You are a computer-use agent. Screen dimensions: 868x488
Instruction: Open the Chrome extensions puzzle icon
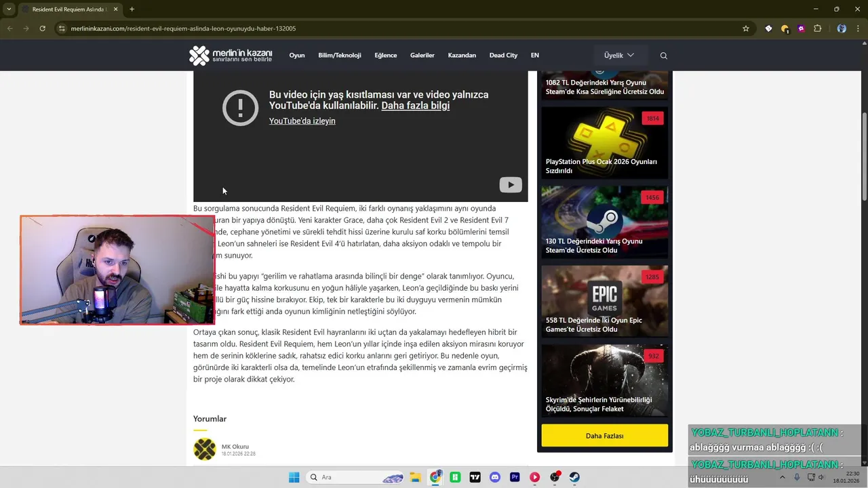pos(817,28)
